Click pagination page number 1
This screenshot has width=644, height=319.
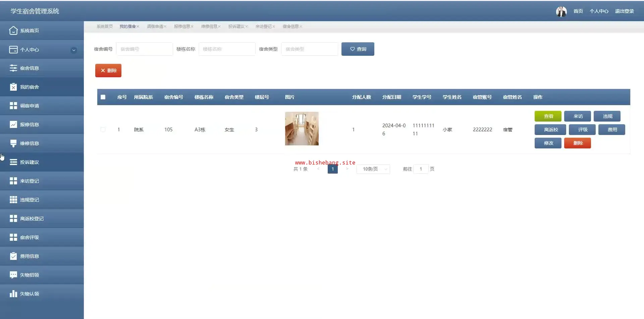[333, 169]
